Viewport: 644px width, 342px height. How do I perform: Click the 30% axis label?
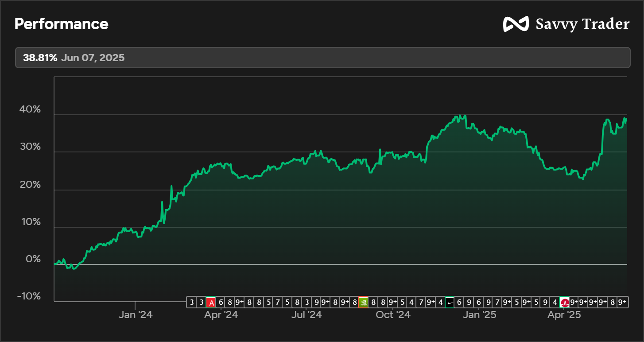tap(29, 147)
